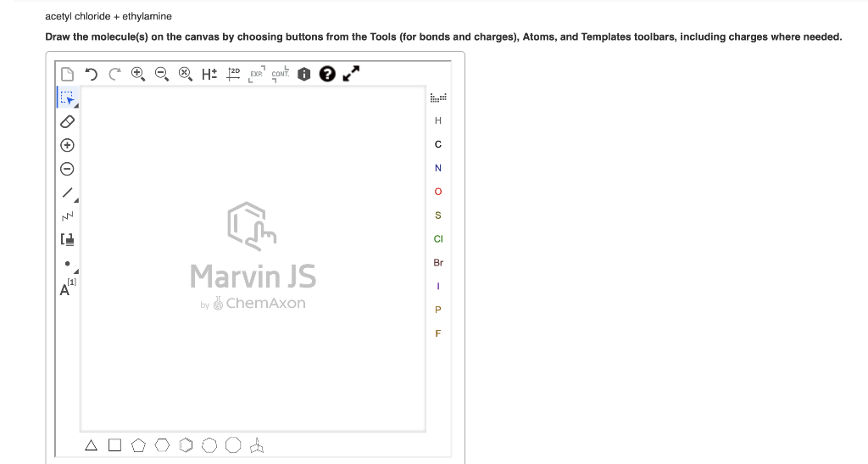
Task: Select the benzene ring template
Action: (186, 445)
